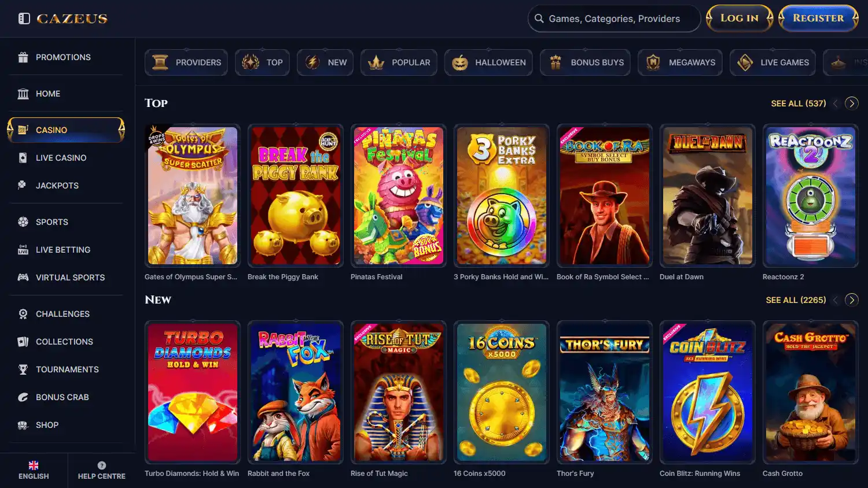Select the Bonus Buys category tab
868x488 pixels.
click(x=585, y=62)
